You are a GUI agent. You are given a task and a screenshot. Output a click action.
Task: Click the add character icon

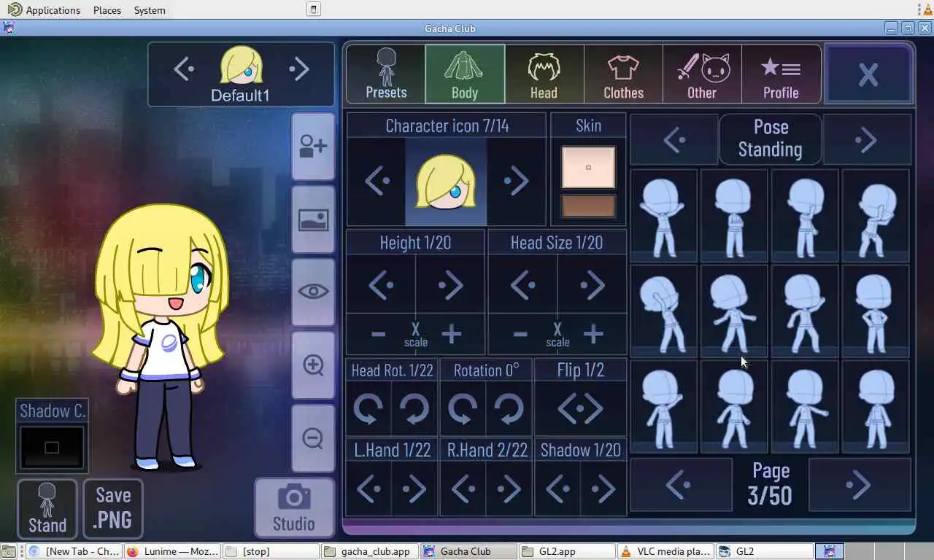313,147
